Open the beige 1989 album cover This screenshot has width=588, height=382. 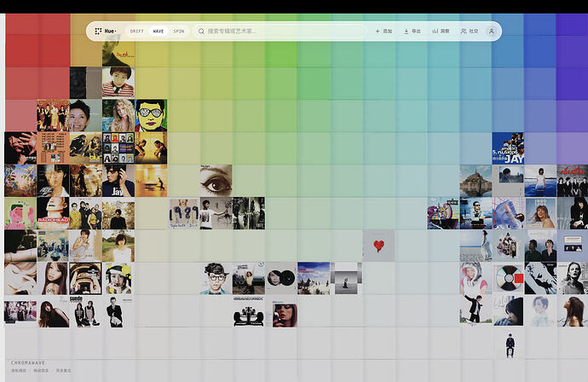click(x=183, y=213)
